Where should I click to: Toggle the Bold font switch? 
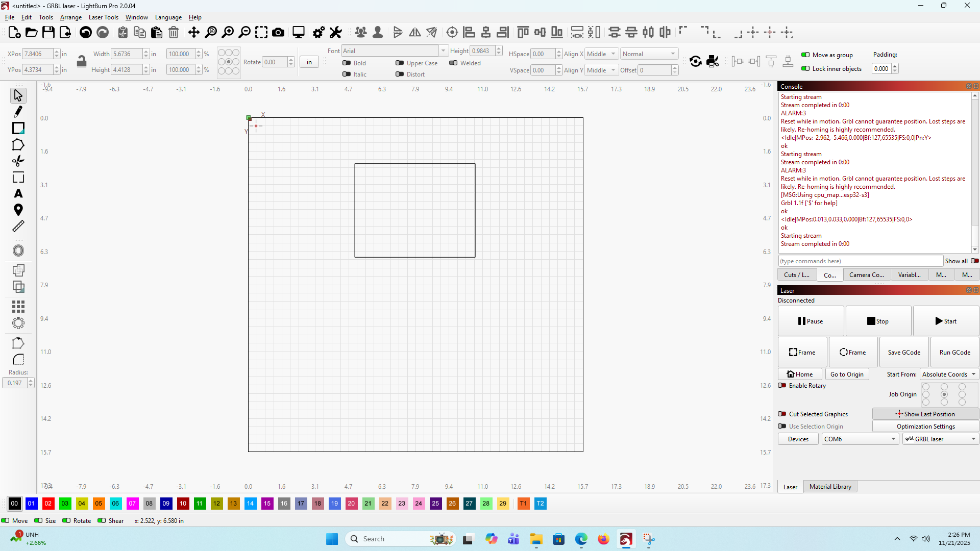347,63
